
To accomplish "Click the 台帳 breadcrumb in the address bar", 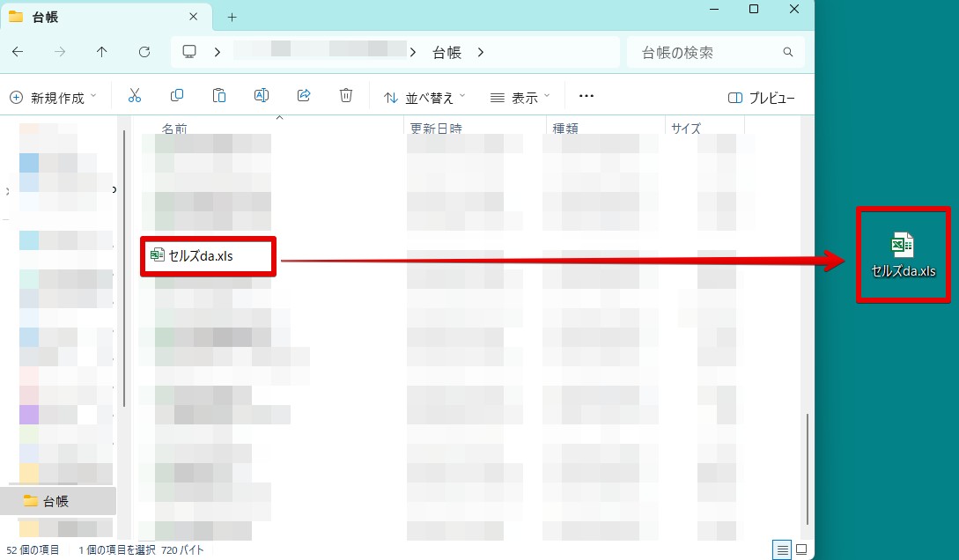I will [446, 53].
